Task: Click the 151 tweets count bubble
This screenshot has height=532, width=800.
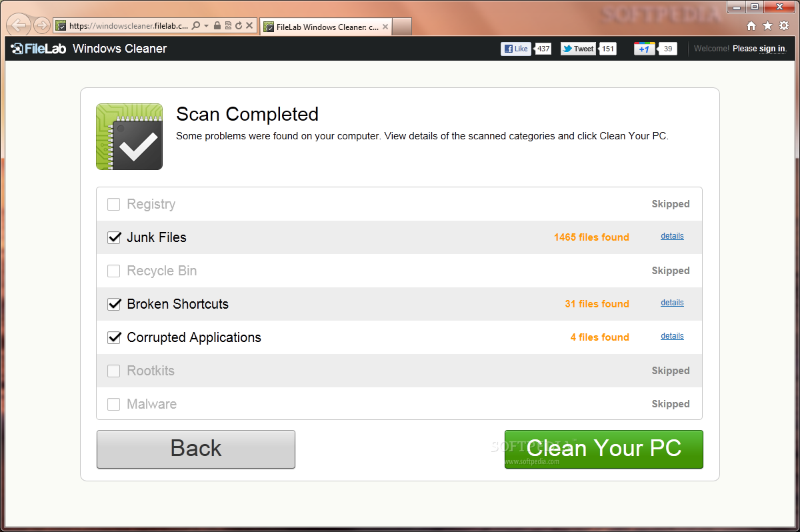Action: tap(607, 49)
